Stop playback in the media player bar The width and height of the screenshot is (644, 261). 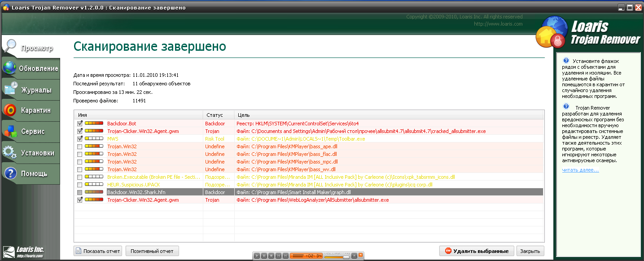(x=271, y=256)
